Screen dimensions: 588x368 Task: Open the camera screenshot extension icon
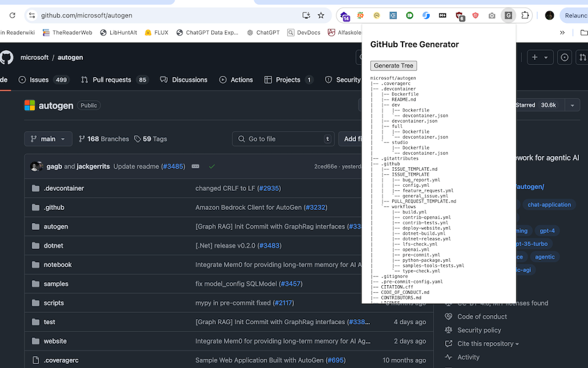492,16
